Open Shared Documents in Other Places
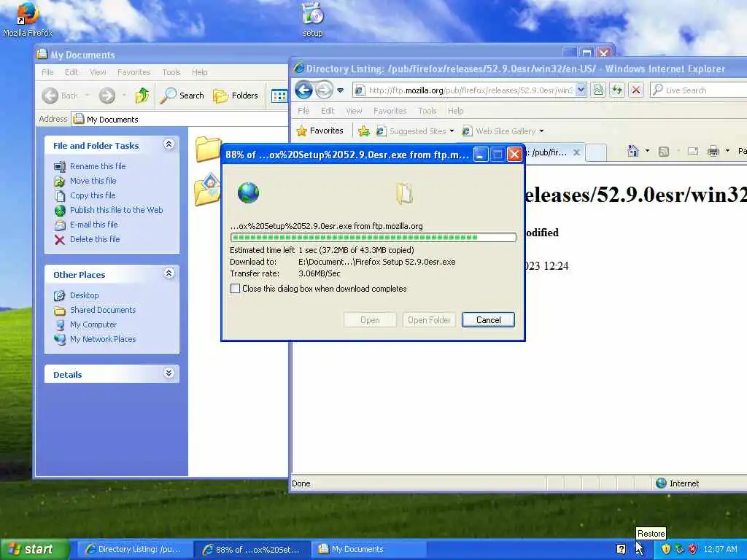This screenshot has width=747, height=560. [103, 310]
